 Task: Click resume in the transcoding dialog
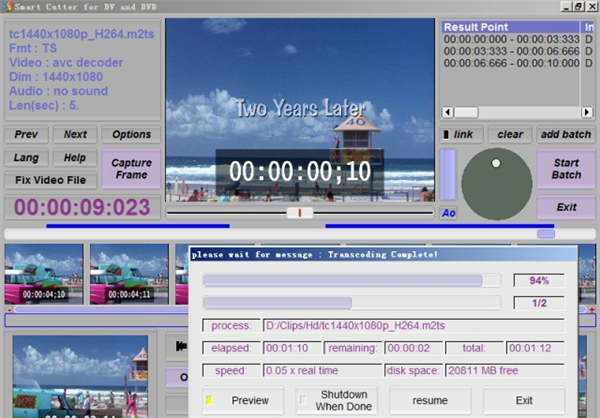pyautogui.click(x=429, y=400)
